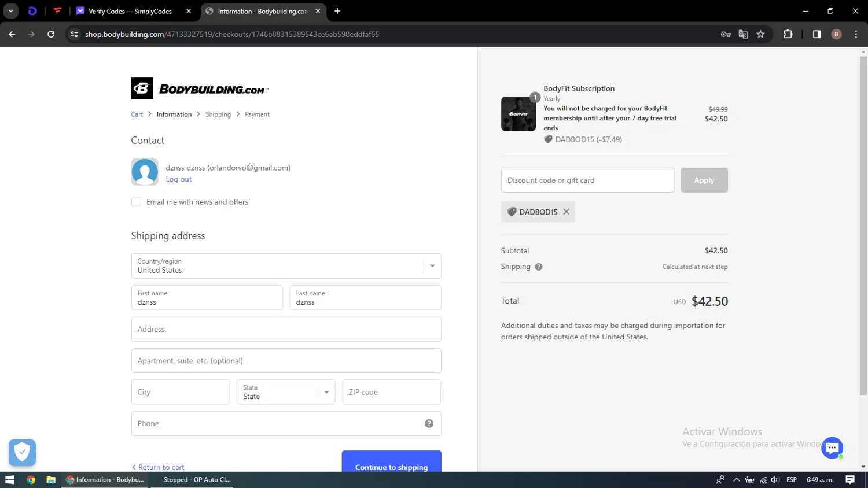Open the blue shield privacy badge
868x488 pixels.
click(x=22, y=452)
